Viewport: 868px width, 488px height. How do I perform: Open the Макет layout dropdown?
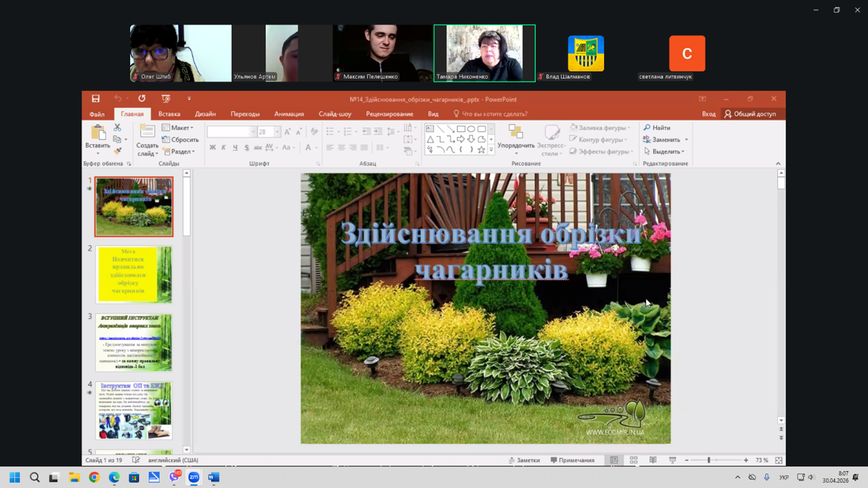(x=178, y=128)
